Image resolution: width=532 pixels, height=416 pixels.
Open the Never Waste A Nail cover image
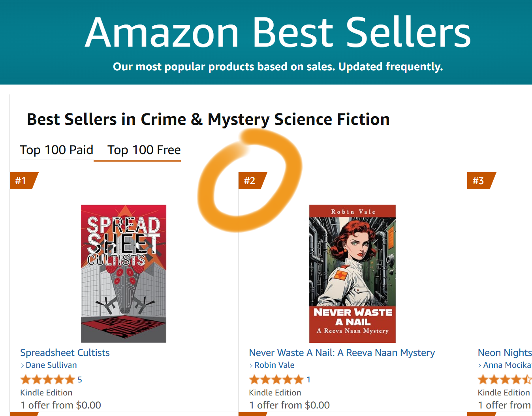(x=352, y=273)
